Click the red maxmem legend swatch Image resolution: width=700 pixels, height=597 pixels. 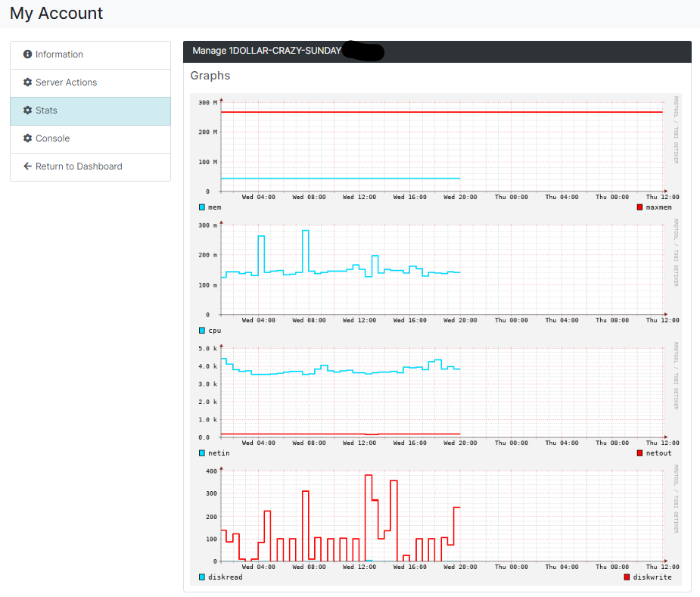tap(639, 207)
